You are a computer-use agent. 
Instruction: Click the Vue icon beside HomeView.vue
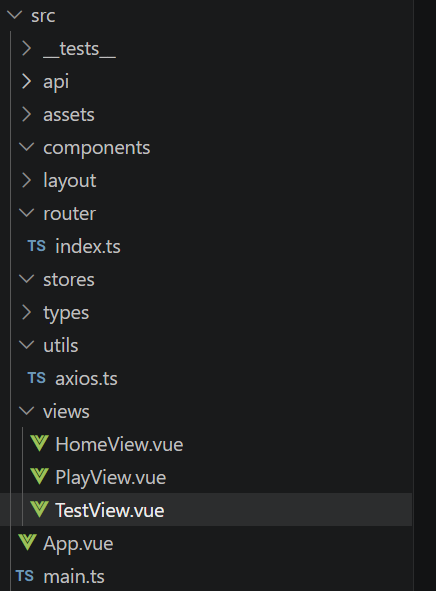point(40,444)
